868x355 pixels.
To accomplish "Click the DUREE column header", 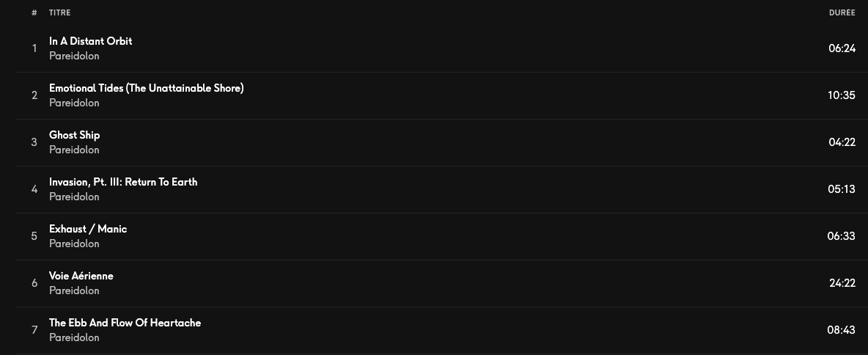I will tap(842, 12).
